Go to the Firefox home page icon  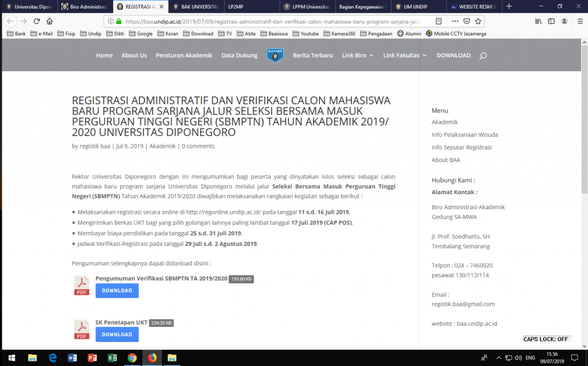50,21
